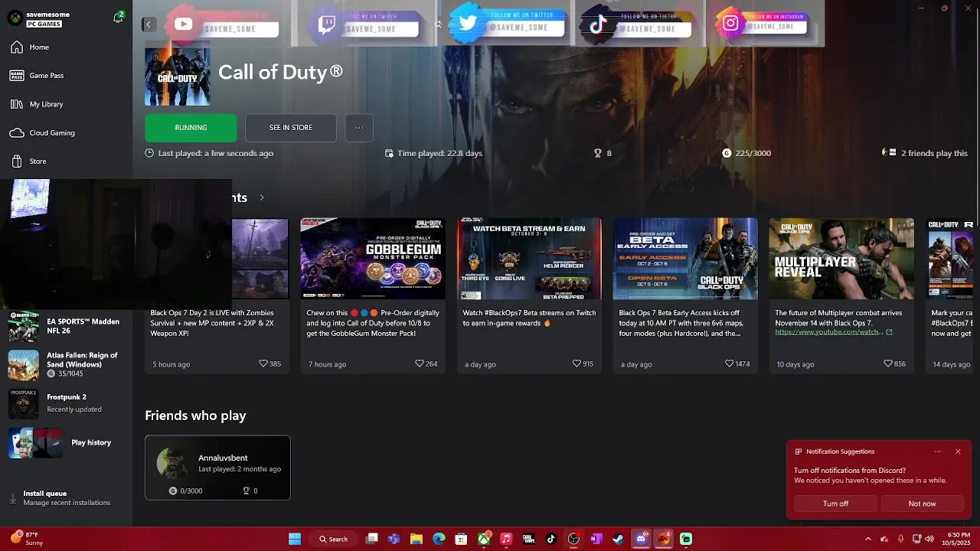Open the Beta Early Access news image
The image size is (980, 551).
coord(685,259)
